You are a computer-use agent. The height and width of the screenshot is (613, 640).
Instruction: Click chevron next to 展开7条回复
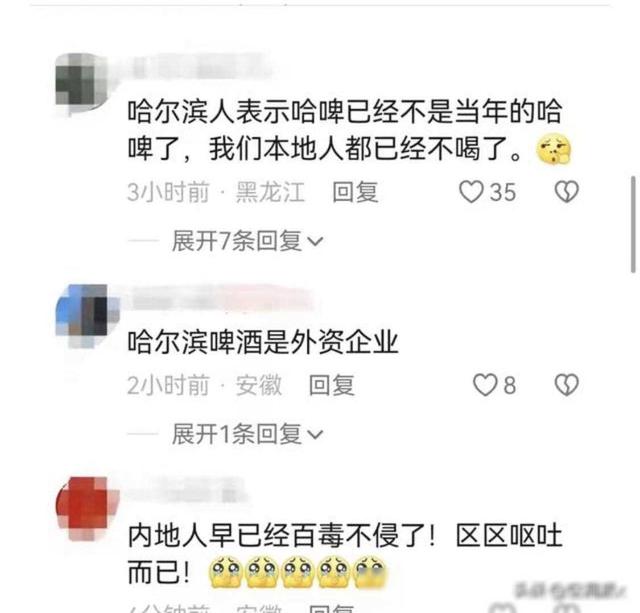tap(315, 242)
